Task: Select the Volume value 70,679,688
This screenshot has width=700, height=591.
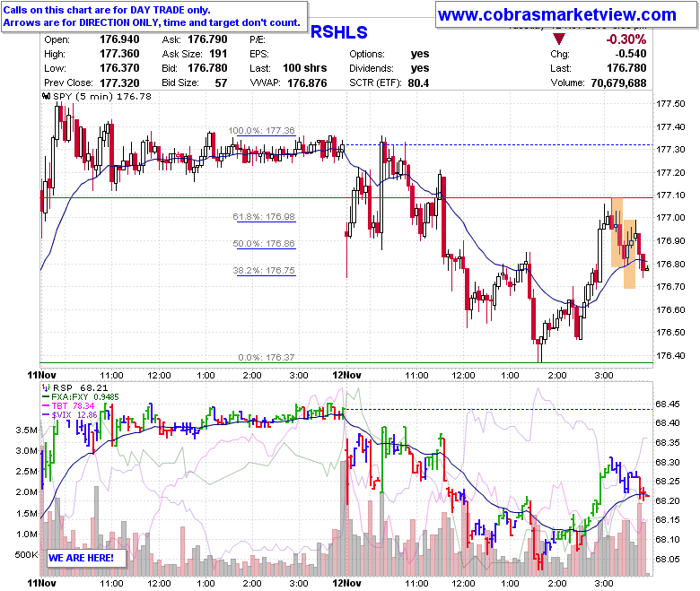Action: pos(618,83)
